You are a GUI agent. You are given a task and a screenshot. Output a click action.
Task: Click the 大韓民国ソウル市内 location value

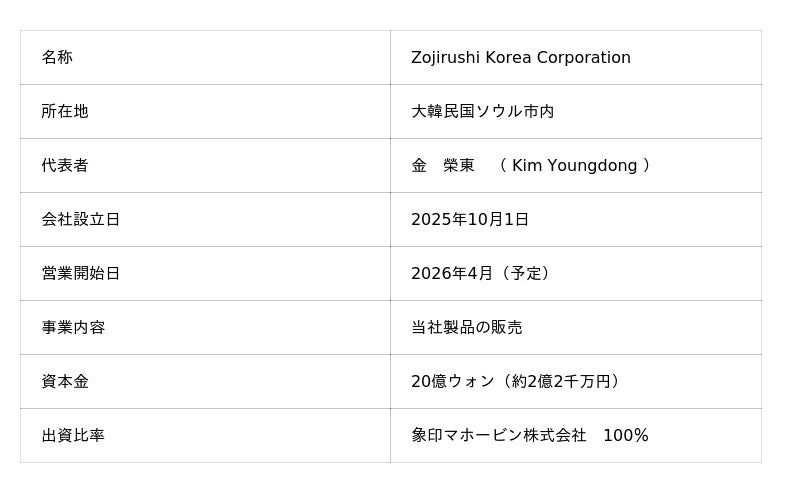tap(482, 112)
